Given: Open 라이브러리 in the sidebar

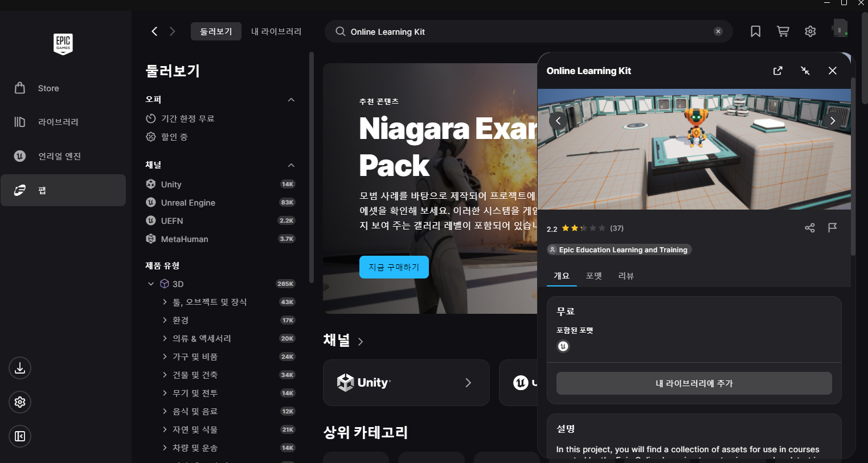Looking at the screenshot, I should point(63,122).
